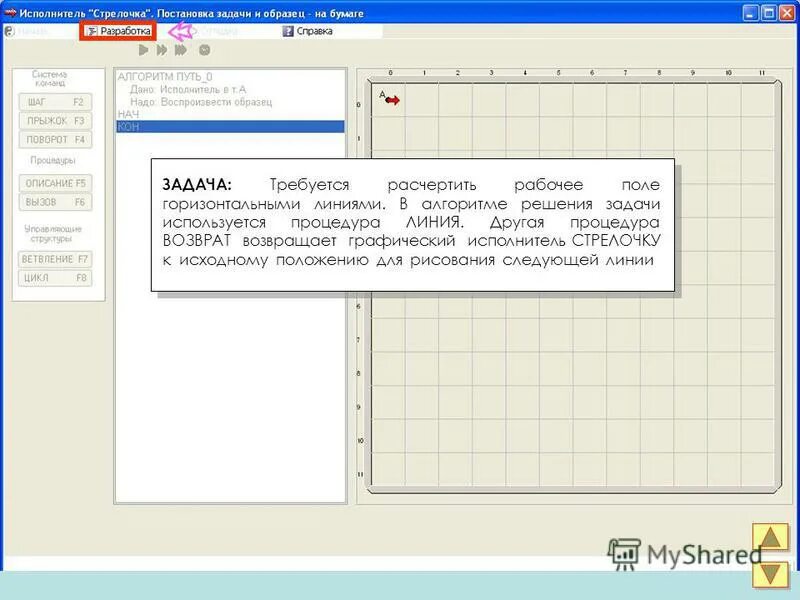The image size is (800, 600).
Task: Open the Начало menu item
Action: tap(29, 32)
